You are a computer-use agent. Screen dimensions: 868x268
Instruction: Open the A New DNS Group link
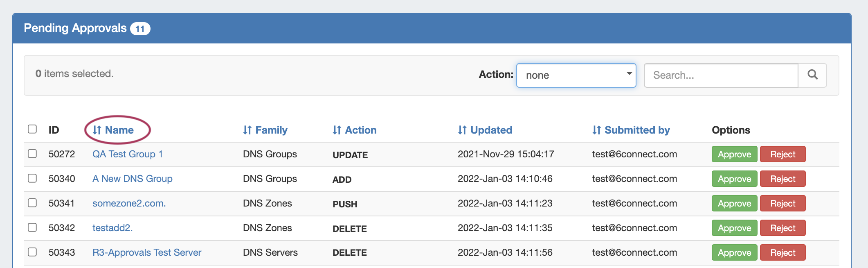(132, 179)
